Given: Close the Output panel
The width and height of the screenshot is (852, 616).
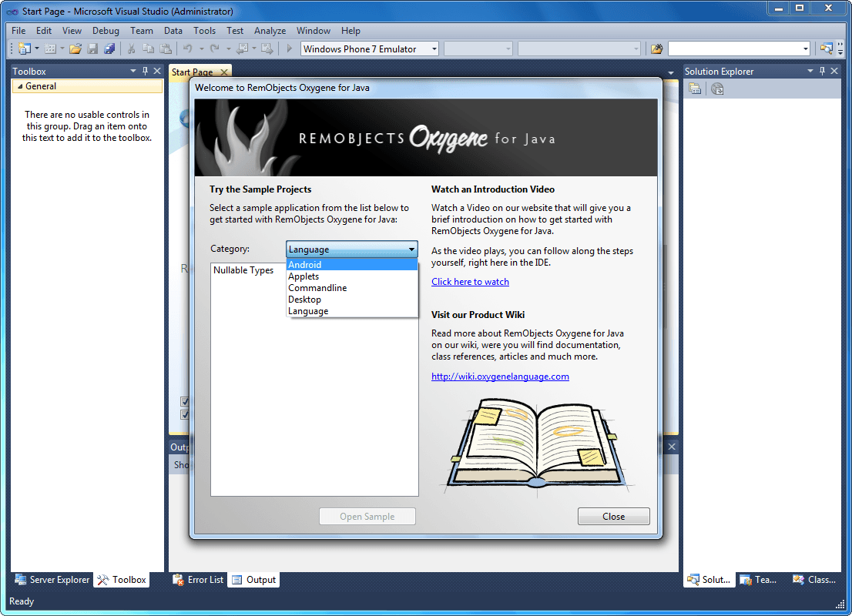Looking at the screenshot, I should (x=673, y=447).
